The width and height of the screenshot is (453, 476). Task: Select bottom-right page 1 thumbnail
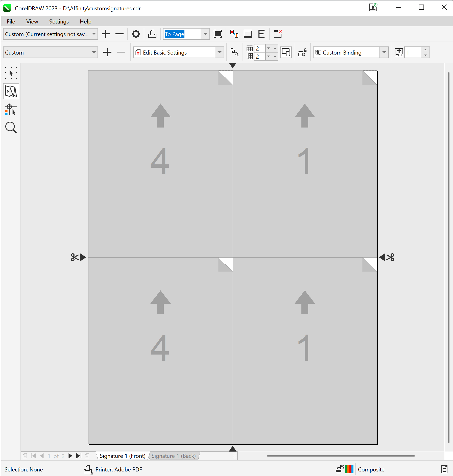[x=305, y=350]
